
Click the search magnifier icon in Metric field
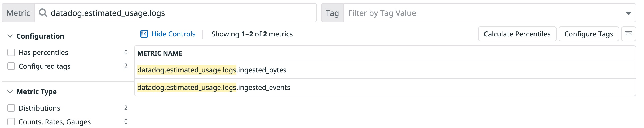click(x=43, y=13)
